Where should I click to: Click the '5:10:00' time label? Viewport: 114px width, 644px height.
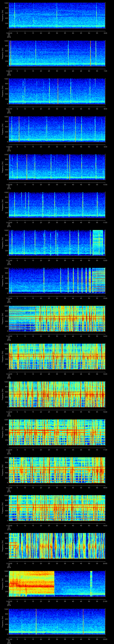(9, 223)
